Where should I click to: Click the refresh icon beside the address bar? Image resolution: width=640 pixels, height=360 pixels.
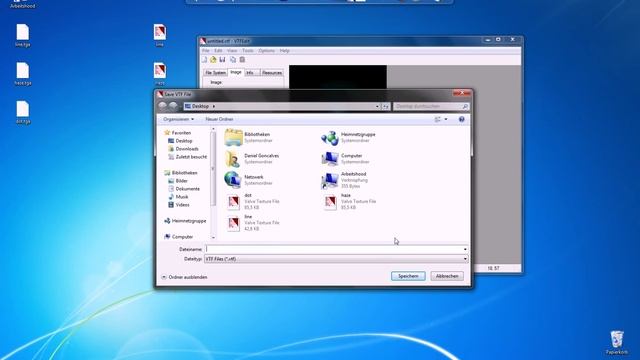[x=386, y=107]
